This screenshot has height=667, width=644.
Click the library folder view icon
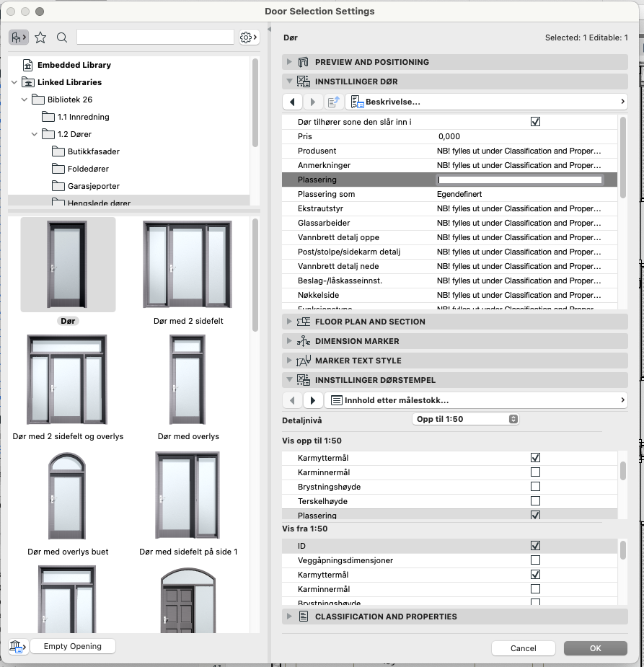click(19, 37)
